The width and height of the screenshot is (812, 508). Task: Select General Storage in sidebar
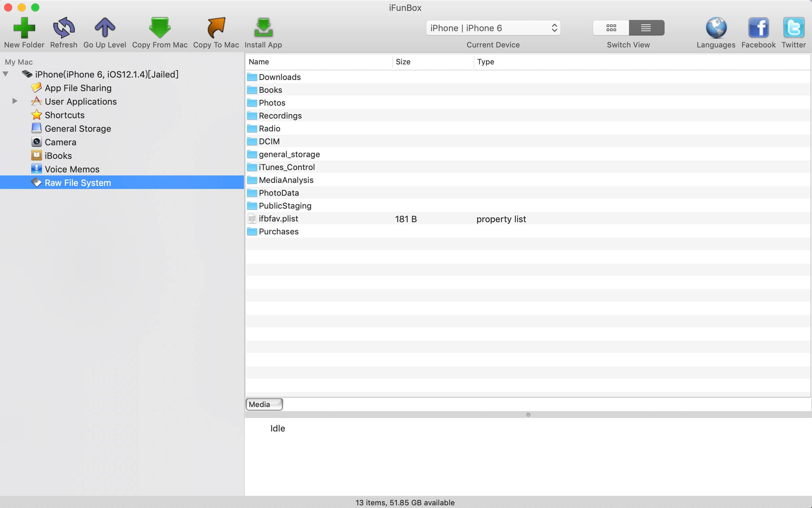pos(122,129)
